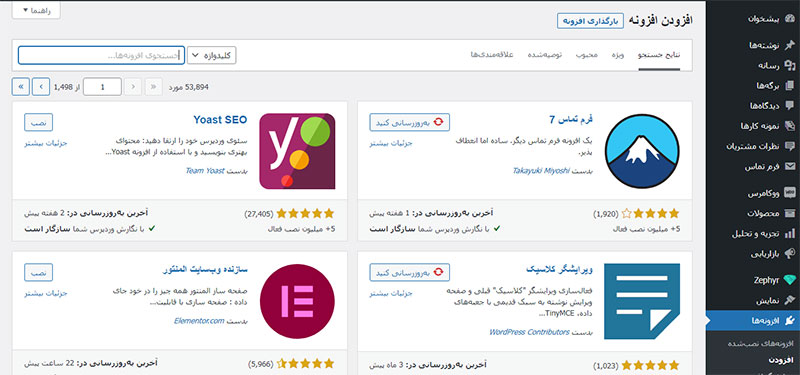Open the Yoast SEO title link
The width and height of the screenshot is (800, 375).
click(220, 120)
